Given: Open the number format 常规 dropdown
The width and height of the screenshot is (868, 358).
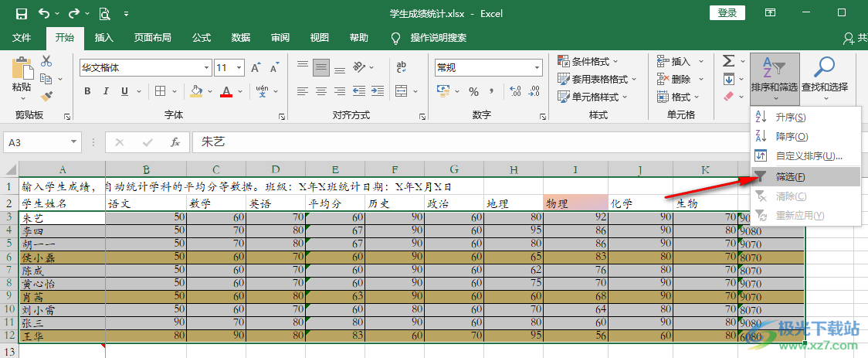Looking at the screenshot, I should pos(485,68).
